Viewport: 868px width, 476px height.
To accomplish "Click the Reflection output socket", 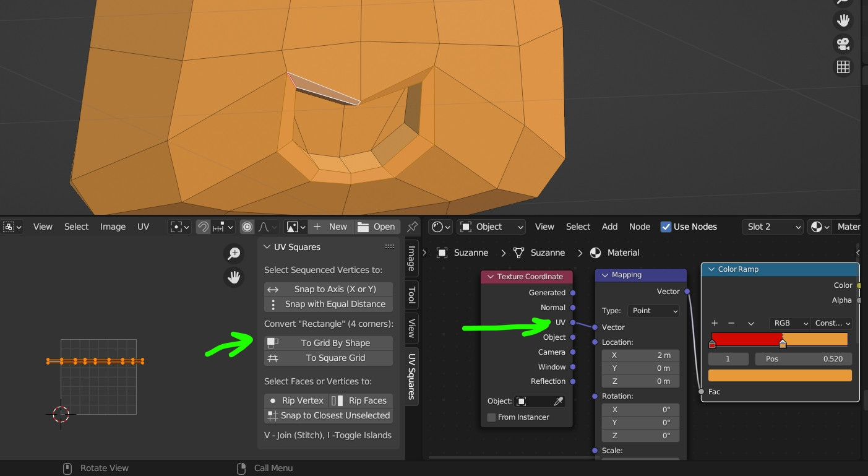I will pyautogui.click(x=573, y=381).
